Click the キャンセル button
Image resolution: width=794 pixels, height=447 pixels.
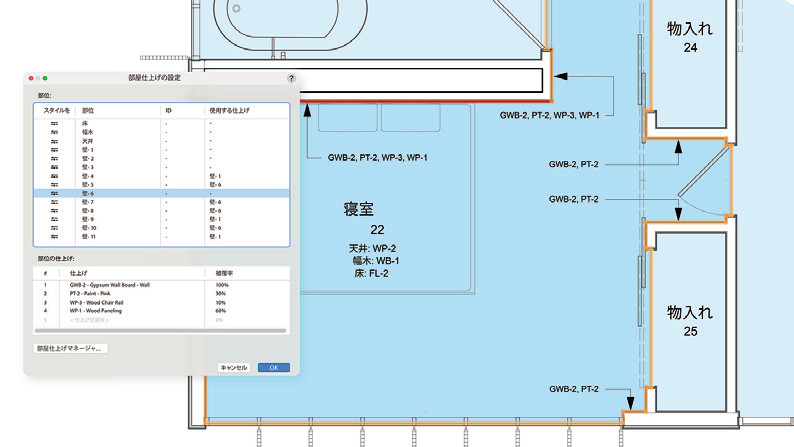[x=234, y=368]
